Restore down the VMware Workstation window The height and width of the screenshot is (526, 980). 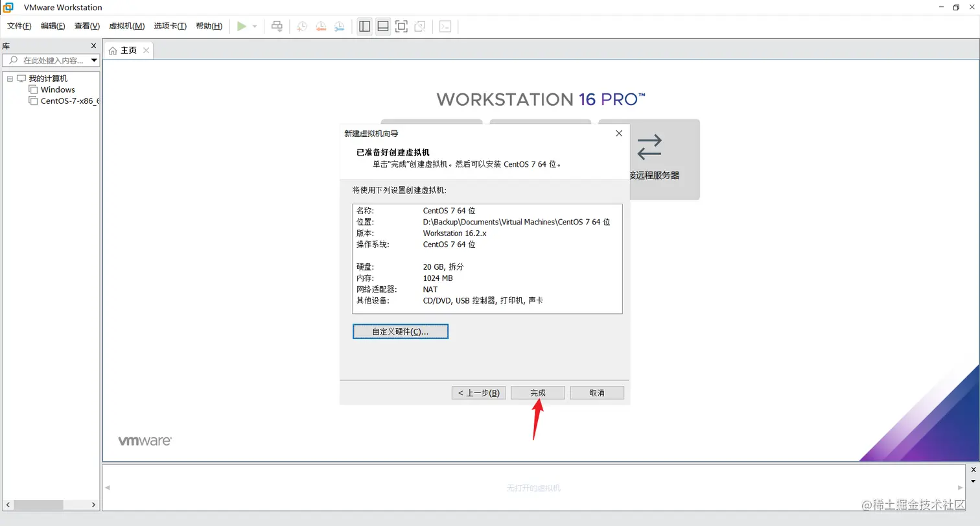956,7
